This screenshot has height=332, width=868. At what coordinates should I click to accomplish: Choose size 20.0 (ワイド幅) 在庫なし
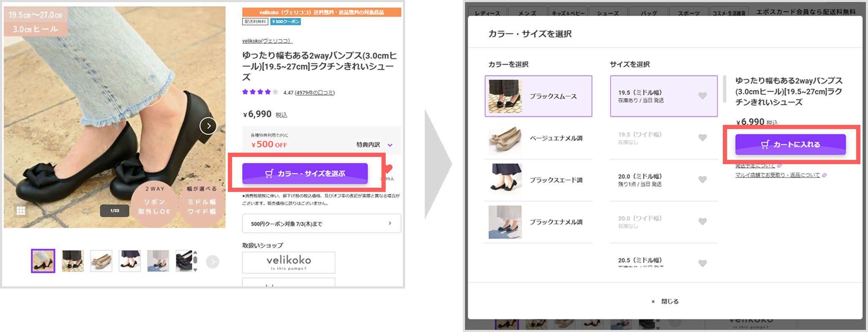tap(664, 222)
